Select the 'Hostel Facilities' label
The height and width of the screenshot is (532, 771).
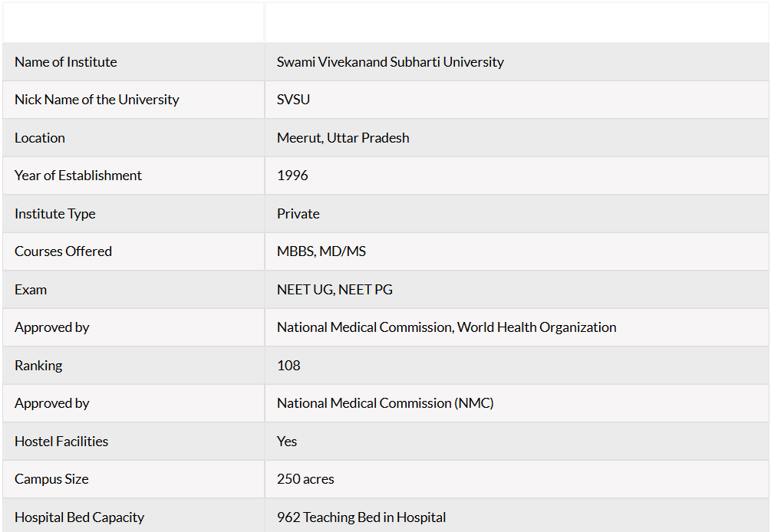click(x=61, y=441)
